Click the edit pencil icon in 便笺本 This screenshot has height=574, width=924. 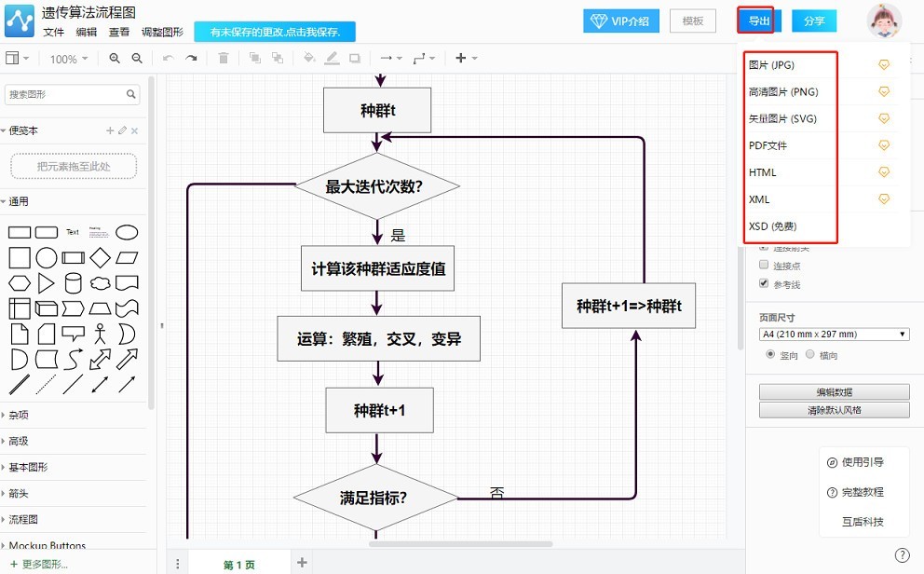click(122, 130)
